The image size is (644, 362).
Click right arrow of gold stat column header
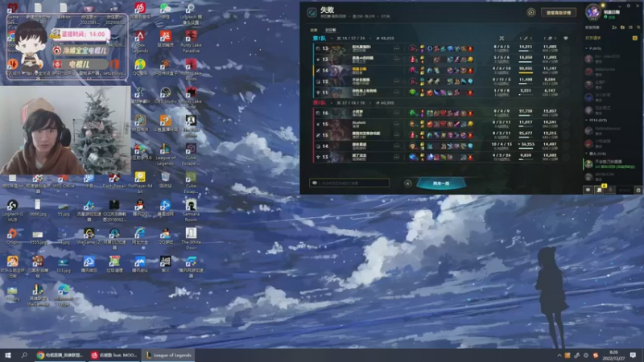click(555, 38)
